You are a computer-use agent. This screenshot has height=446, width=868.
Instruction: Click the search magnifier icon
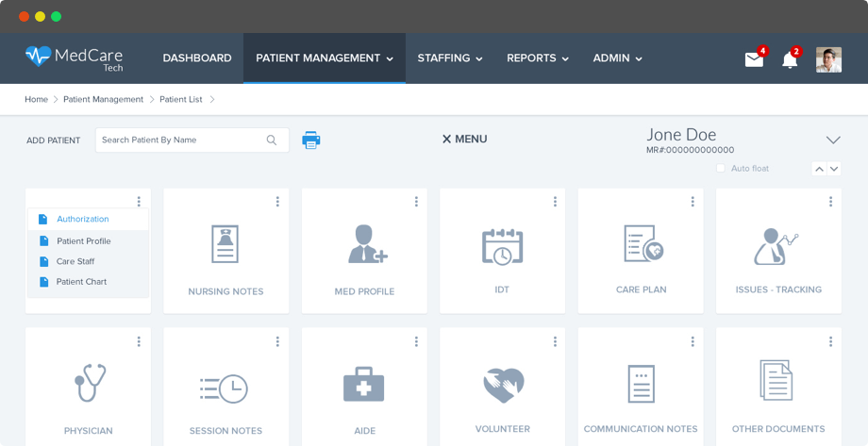(272, 140)
